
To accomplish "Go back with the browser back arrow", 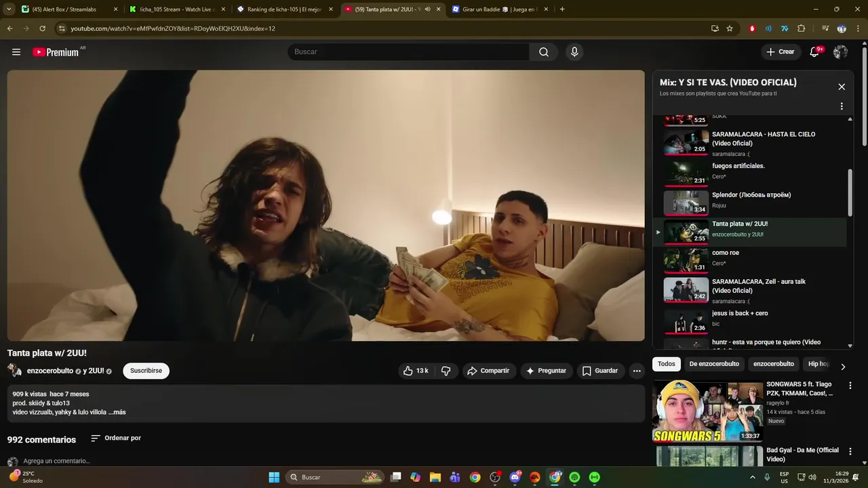I will tap(10, 28).
